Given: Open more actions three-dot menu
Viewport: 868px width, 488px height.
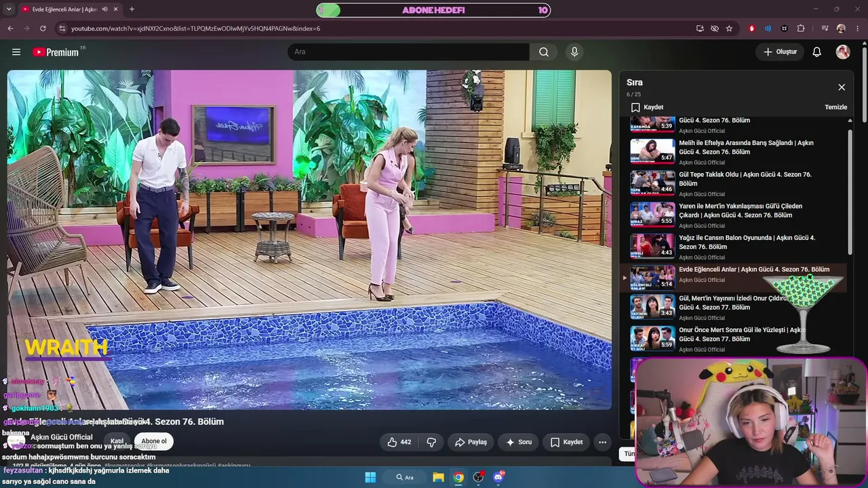Looking at the screenshot, I should click(x=602, y=442).
